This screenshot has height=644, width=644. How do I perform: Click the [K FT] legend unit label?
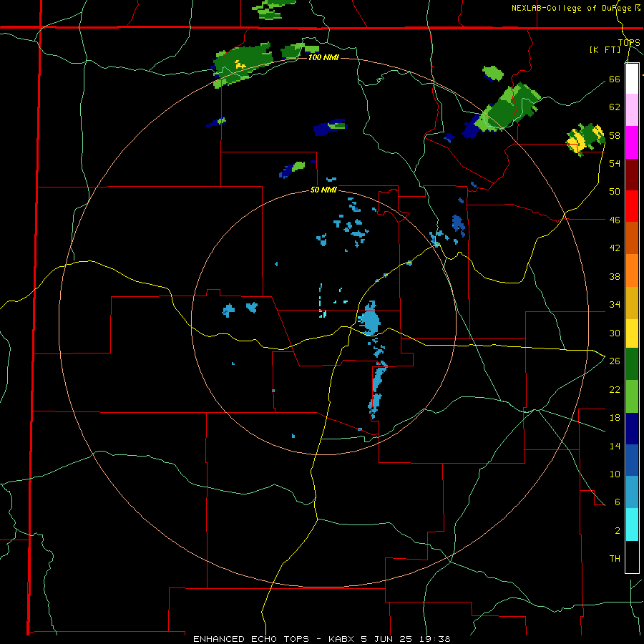(x=605, y=49)
